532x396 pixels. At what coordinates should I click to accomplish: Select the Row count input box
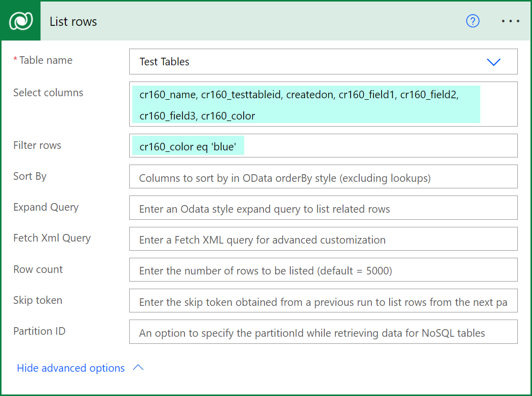[323, 270]
